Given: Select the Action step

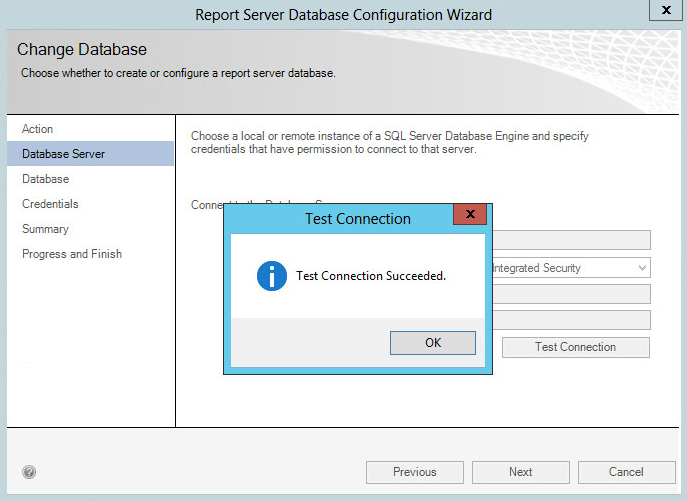Looking at the screenshot, I should click(90, 129).
